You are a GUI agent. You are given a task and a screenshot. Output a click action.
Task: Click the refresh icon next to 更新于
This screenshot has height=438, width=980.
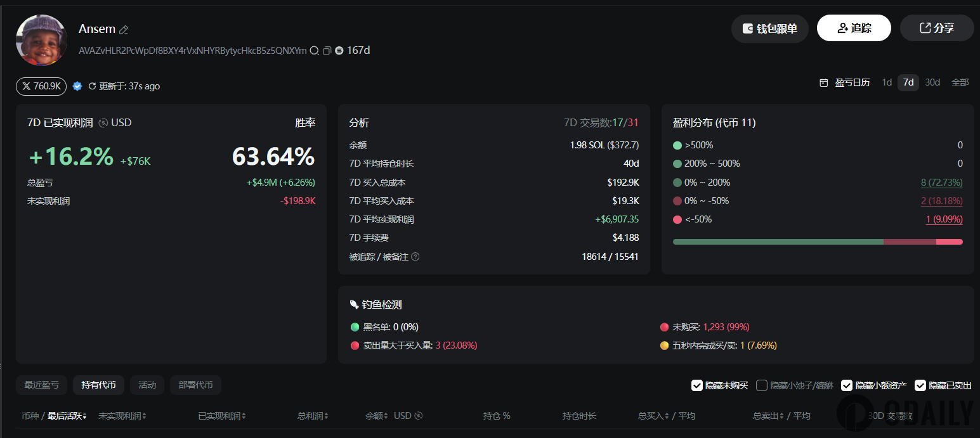coord(92,86)
